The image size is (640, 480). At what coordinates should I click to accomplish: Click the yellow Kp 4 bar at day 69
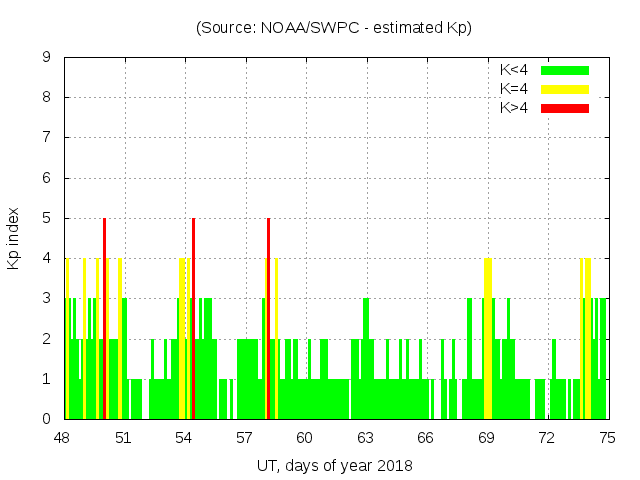point(487,338)
